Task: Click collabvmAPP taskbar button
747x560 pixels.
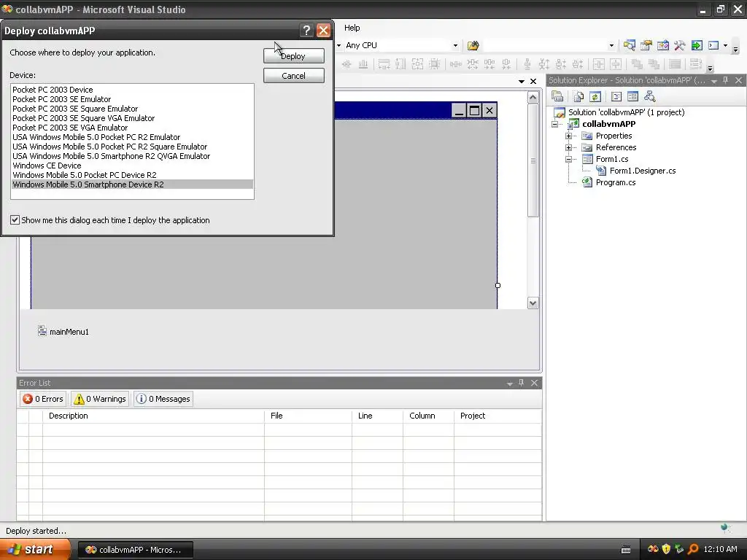Action: 135,550
